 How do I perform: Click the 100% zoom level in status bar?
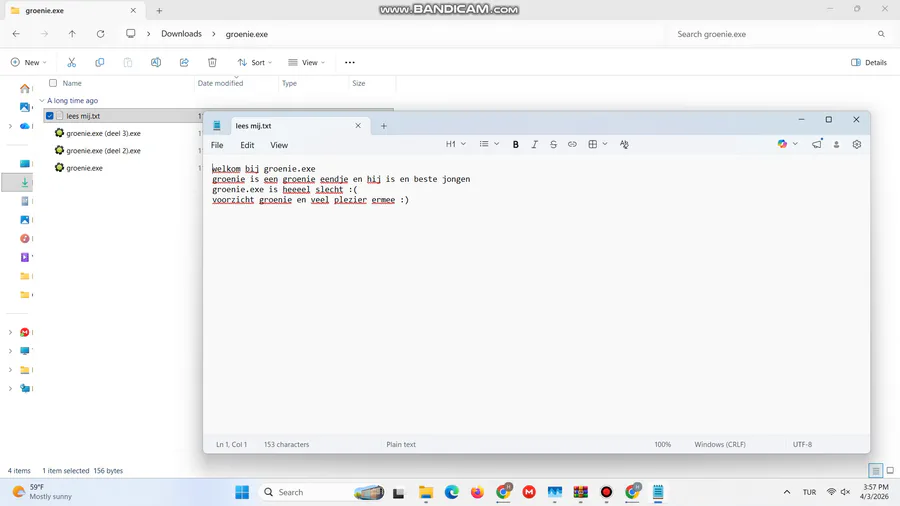(x=662, y=445)
